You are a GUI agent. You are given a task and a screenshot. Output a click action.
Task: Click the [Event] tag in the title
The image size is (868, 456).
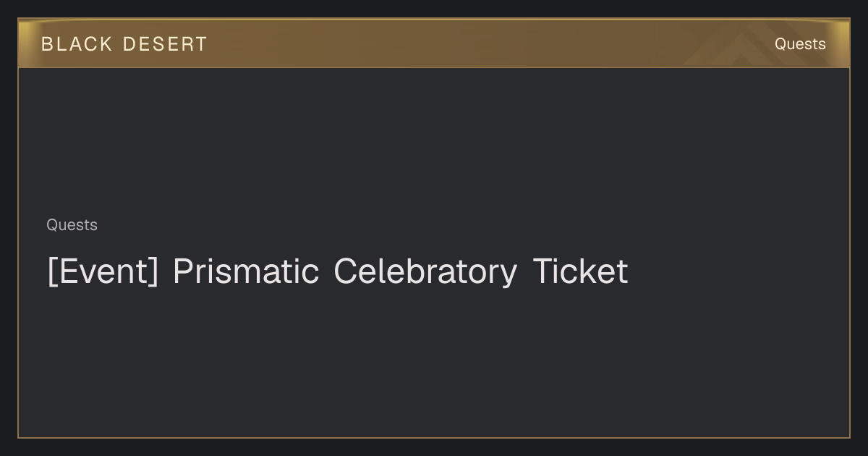click(102, 272)
